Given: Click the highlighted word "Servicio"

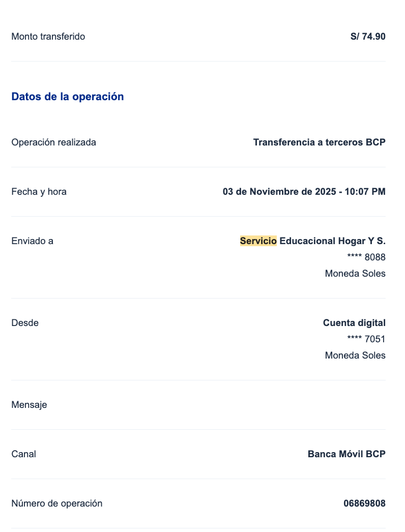Looking at the screenshot, I should click(258, 241).
